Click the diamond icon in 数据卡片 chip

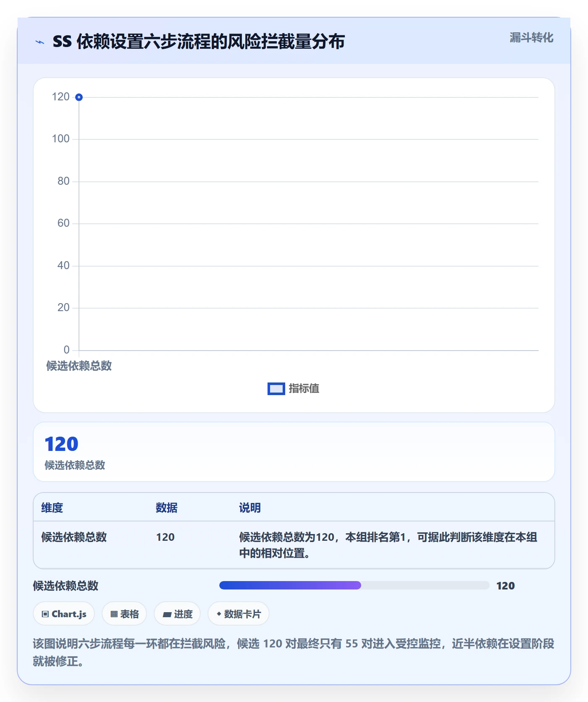tap(219, 614)
